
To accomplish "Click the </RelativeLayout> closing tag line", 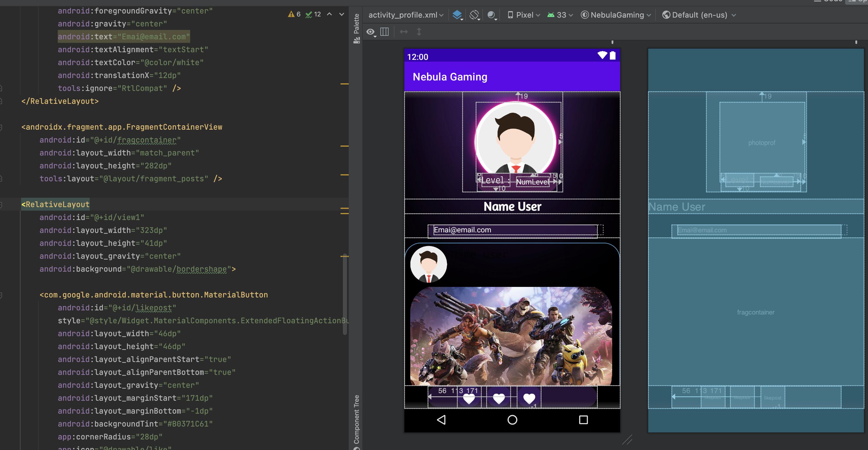I will [60, 101].
